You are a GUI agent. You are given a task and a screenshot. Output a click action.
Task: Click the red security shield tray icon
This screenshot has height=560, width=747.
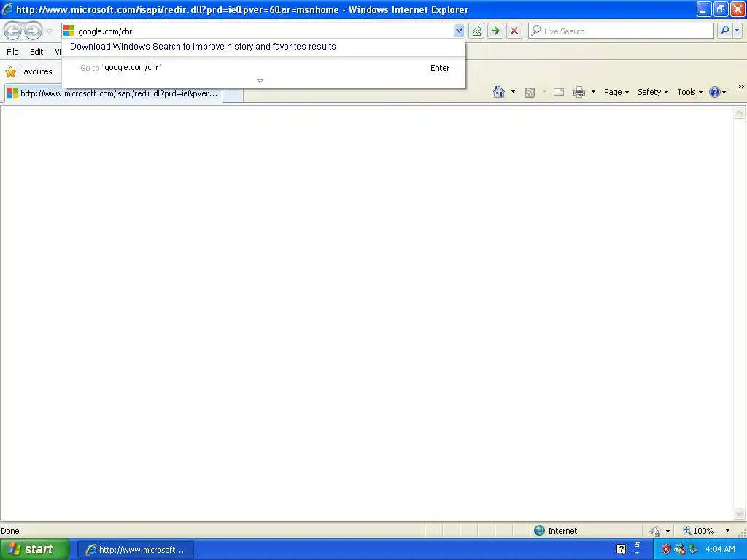pyautogui.click(x=666, y=550)
